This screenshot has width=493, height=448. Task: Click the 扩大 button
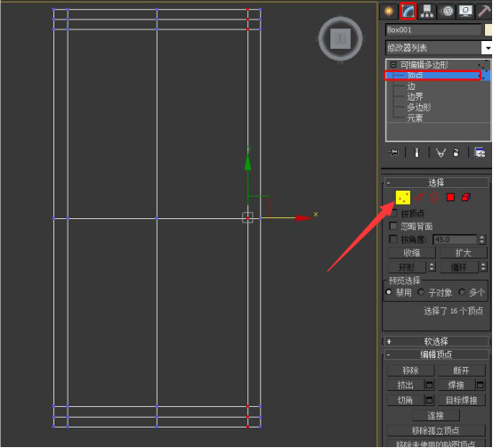click(x=463, y=253)
